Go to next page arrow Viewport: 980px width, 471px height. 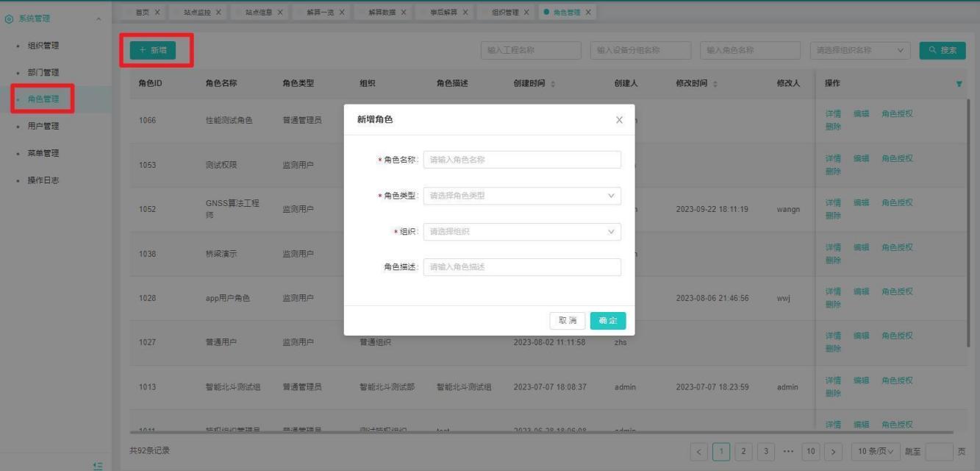833,451
